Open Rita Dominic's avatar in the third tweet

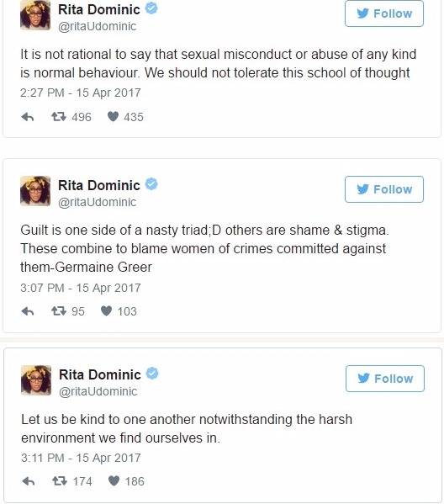[36, 380]
